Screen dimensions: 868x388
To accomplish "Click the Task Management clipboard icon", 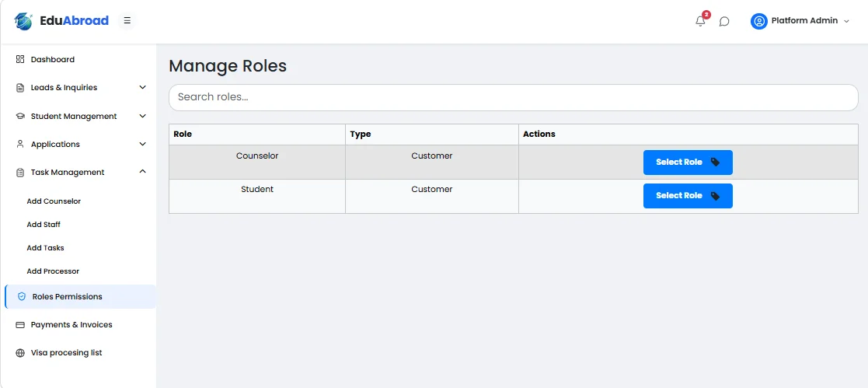I will coord(20,173).
